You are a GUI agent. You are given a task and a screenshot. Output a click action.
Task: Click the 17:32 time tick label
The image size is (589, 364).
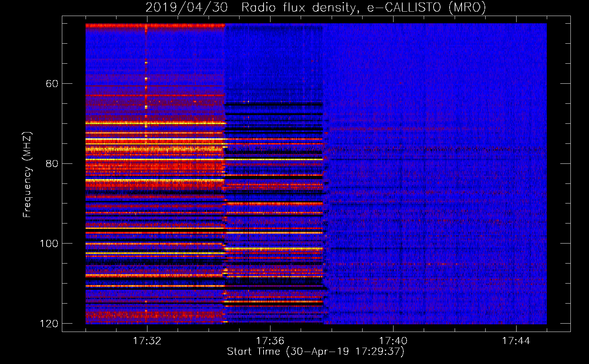point(147,341)
